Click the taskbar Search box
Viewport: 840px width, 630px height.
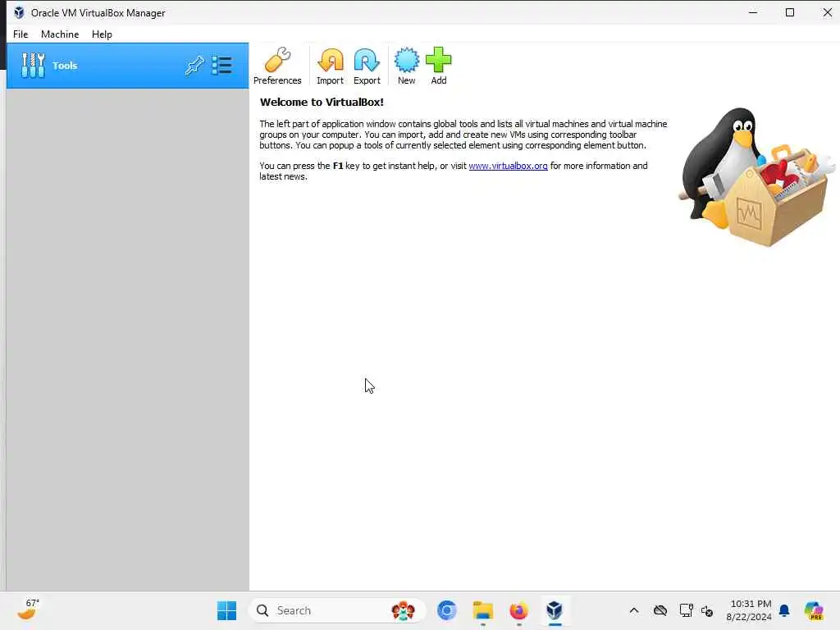pyautogui.click(x=336, y=610)
